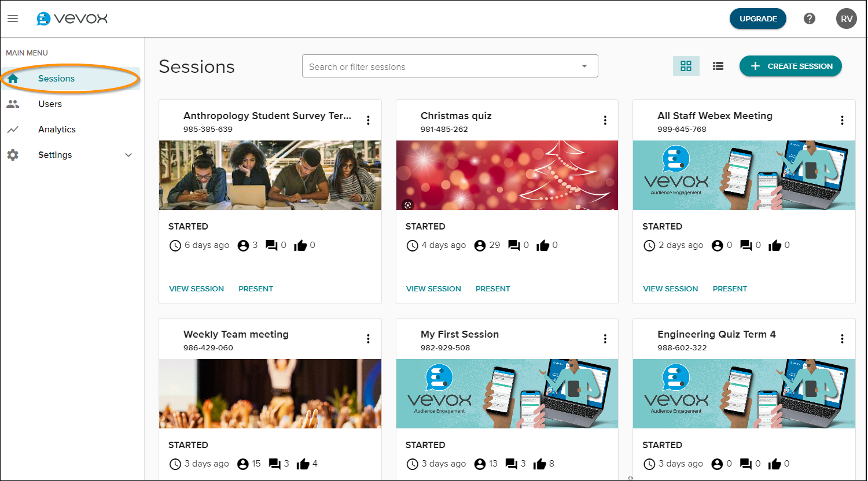Open options menu for Weekly Team meeting

[368, 339]
